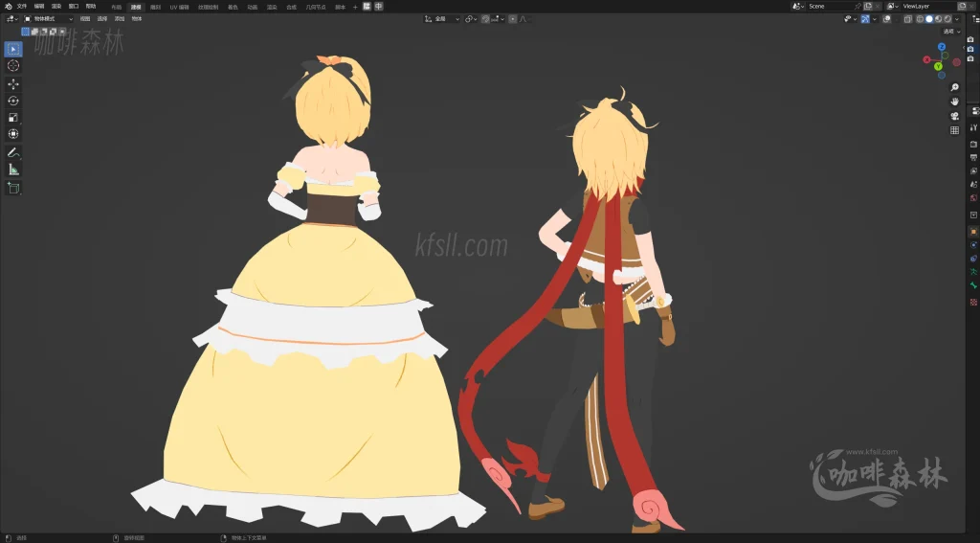Select the Select Box tool

[x=13, y=49]
